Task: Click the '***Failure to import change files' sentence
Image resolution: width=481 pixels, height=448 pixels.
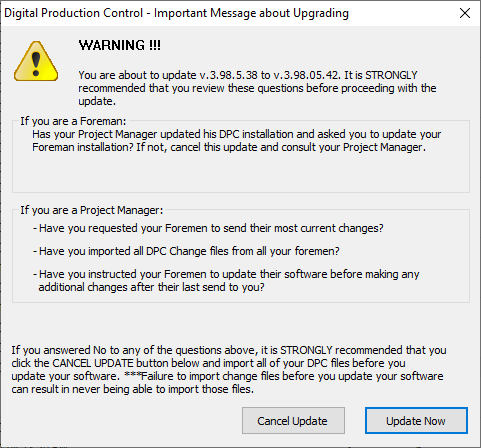Action: 283,376
